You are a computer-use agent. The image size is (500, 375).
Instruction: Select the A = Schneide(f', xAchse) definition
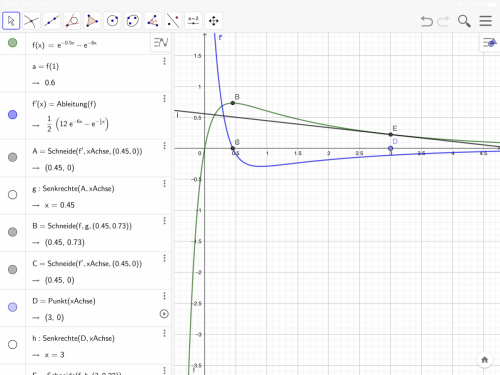[87, 151]
